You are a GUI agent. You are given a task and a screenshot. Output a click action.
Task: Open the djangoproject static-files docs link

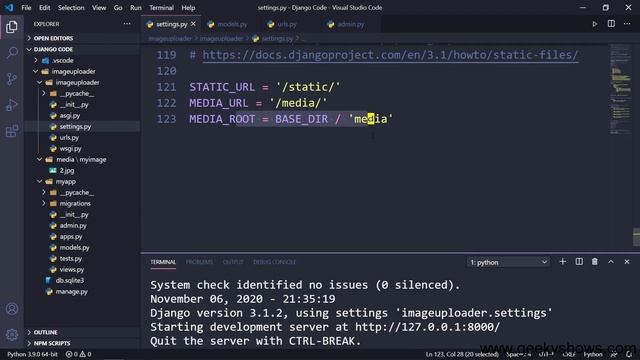390,55
